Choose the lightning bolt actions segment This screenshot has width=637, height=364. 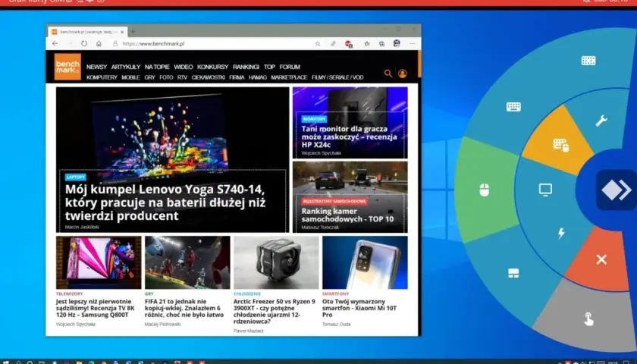[x=561, y=234]
